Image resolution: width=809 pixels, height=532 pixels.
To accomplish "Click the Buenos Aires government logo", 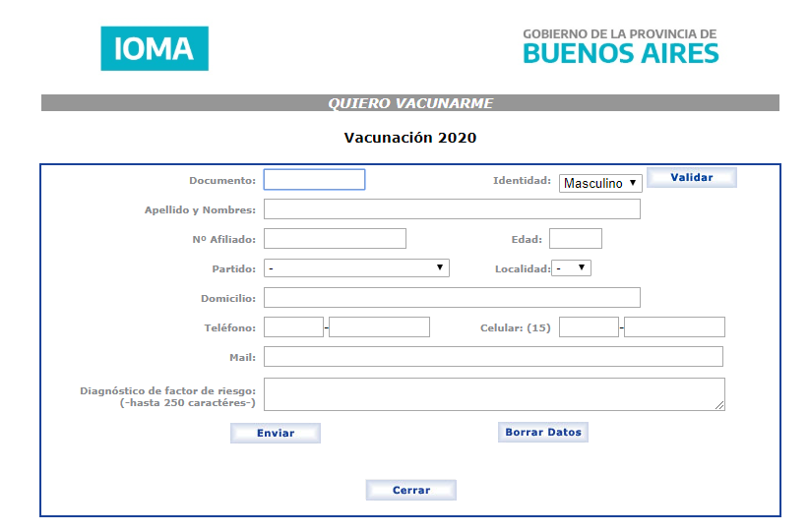I will (x=620, y=46).
